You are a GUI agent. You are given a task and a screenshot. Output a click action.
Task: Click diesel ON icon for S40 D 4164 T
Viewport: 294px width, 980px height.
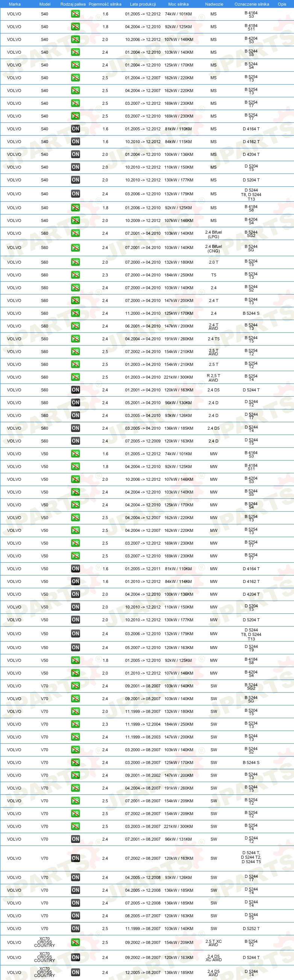(76, 129)
